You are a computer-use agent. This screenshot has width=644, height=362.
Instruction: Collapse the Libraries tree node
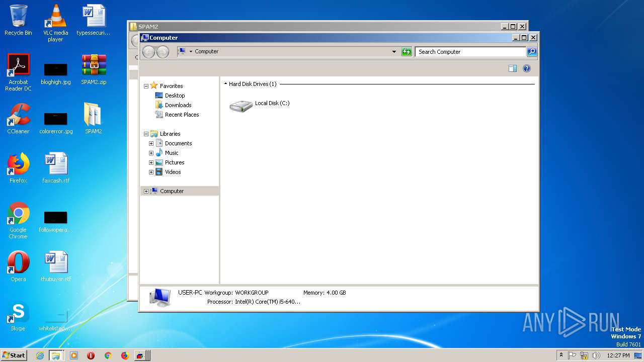tap(146, 134)
